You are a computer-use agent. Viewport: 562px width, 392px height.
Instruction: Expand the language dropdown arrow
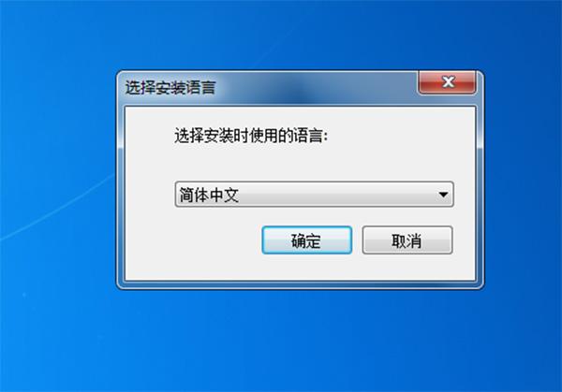(443, 195)
